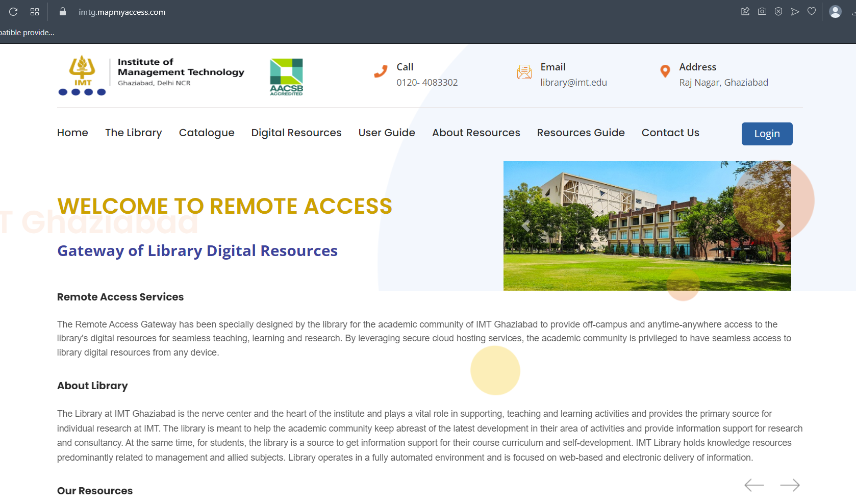The width and height of the screenshot is (856, 504).
Task: Click WELCOME TO REMOTE ACCESS heading
Action: point(224,206)
